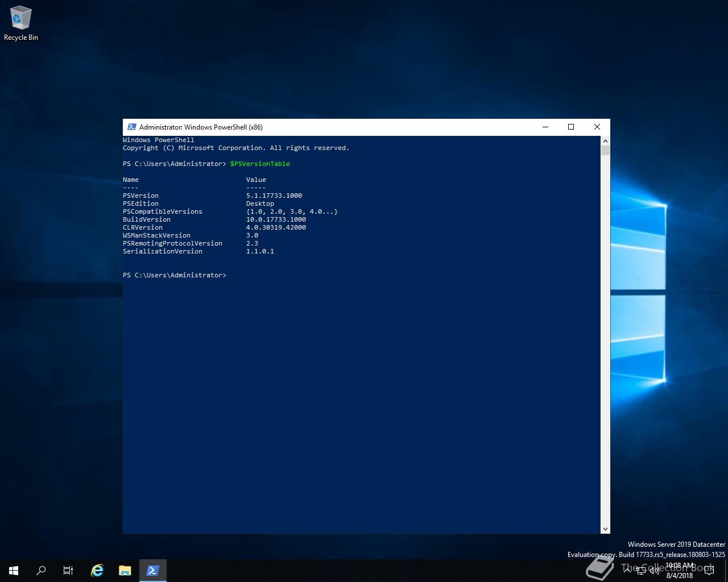
Task: Click the value 4.0.30319.42000
Action: point(276,227)
